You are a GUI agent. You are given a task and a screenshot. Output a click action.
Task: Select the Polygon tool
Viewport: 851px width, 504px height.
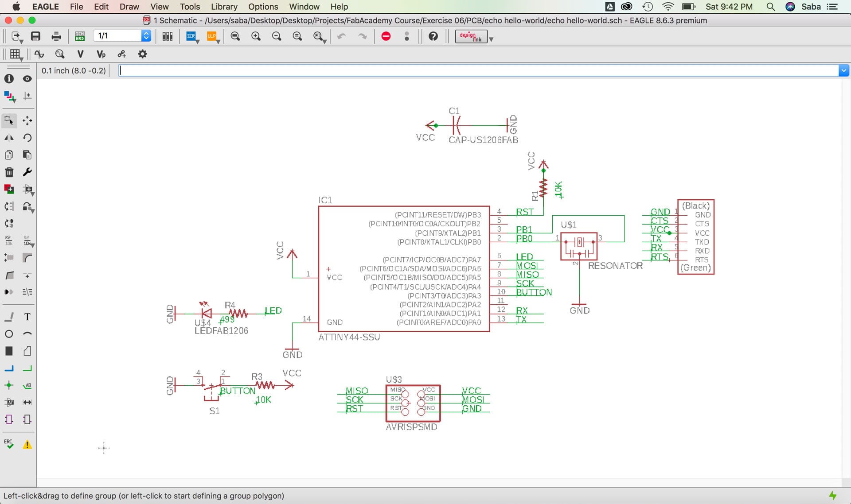coord(27,351)
